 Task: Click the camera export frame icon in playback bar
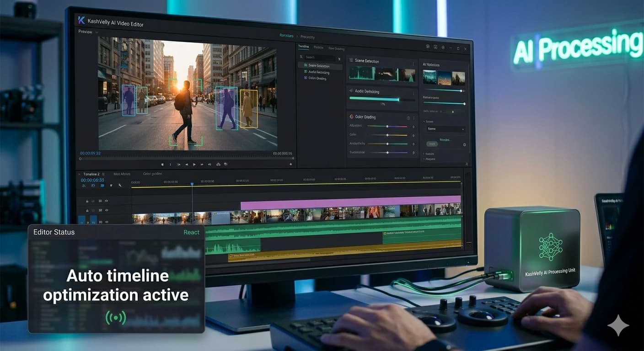(x=226, y=165)
